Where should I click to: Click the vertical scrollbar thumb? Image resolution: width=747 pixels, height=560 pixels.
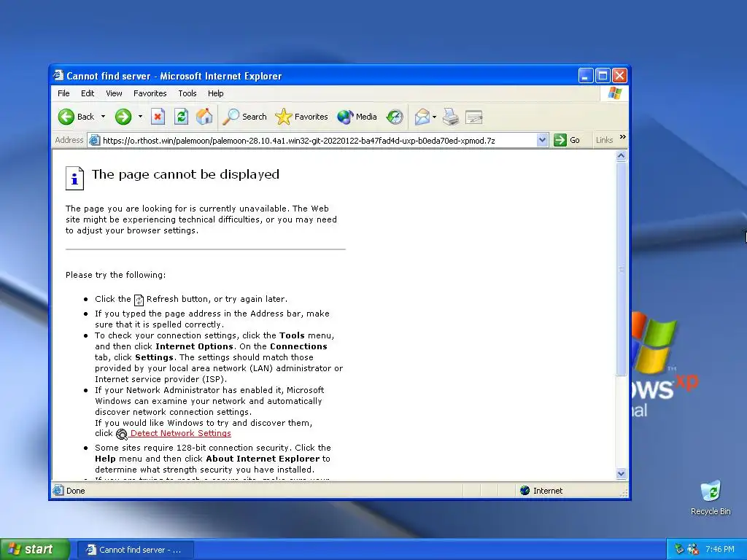coord(621,268)
